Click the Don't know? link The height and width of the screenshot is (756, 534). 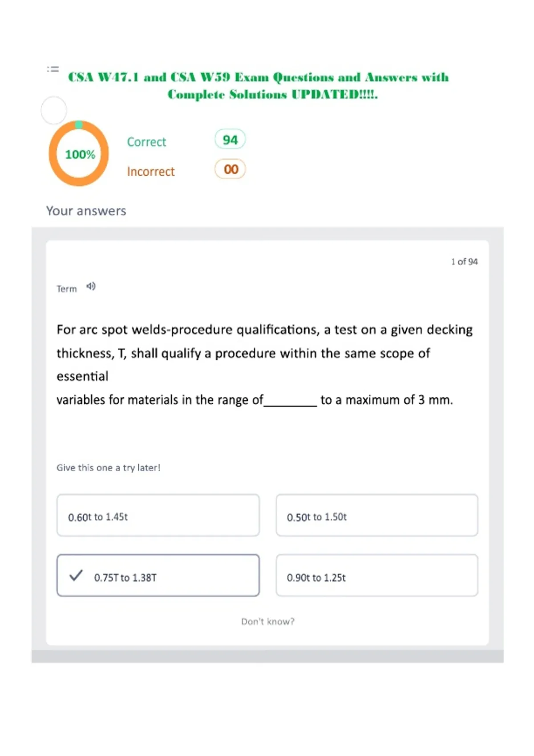point(268,621)
